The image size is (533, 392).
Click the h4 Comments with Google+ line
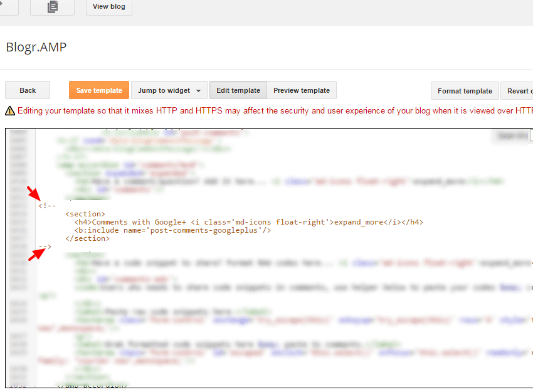tap(249, 222)
